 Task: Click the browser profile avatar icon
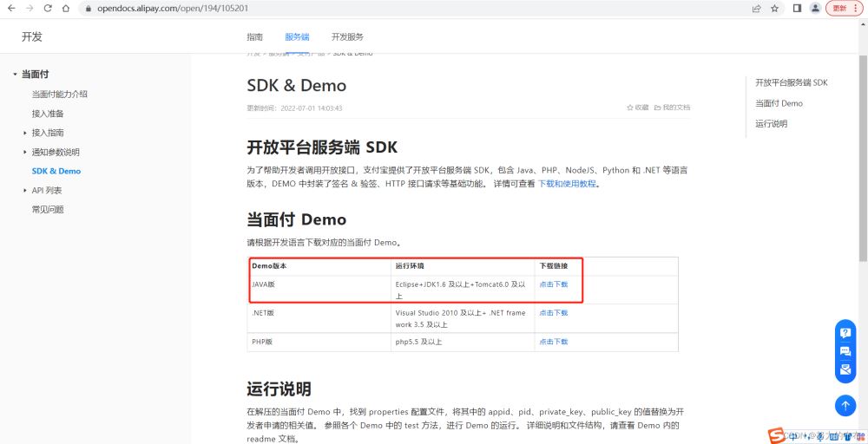tap(815, 8)
